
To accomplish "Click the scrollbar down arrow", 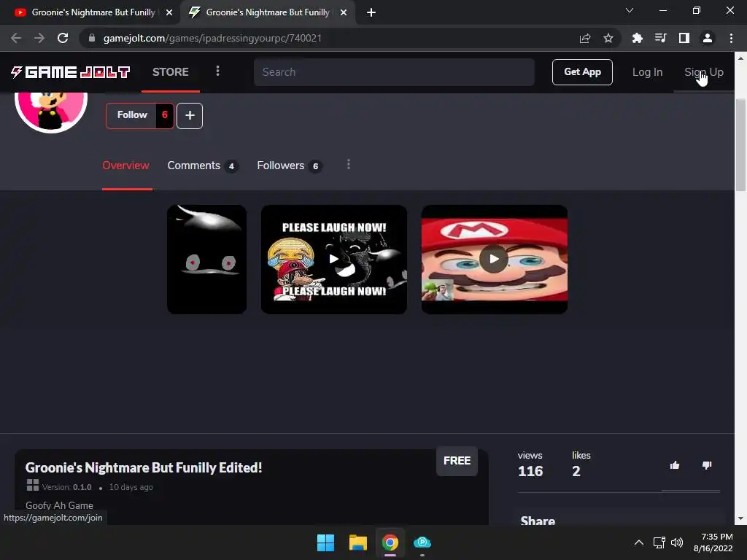I will pos(740,518).
